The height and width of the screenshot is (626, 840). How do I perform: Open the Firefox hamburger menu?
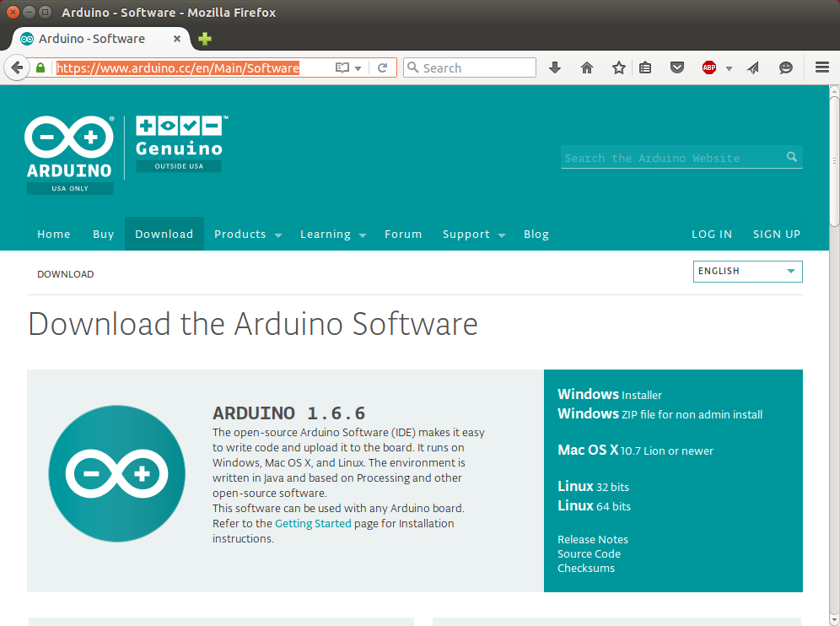point(822,67)
